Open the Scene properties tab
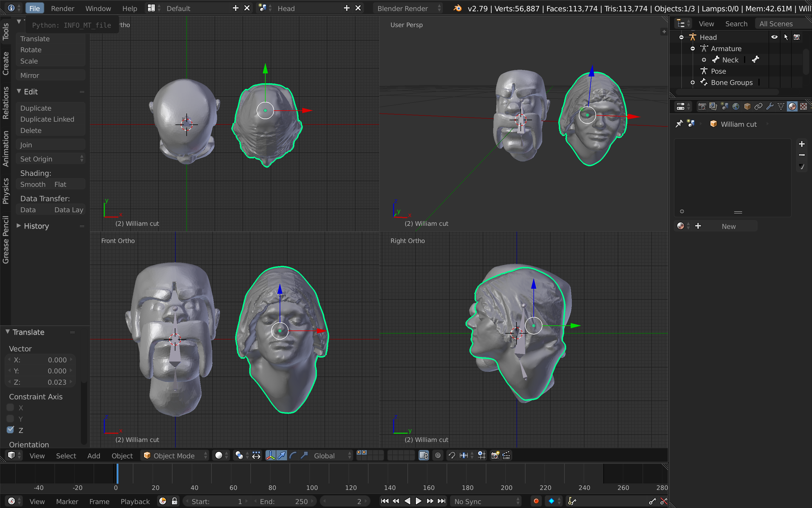 [x=724, y=106]
